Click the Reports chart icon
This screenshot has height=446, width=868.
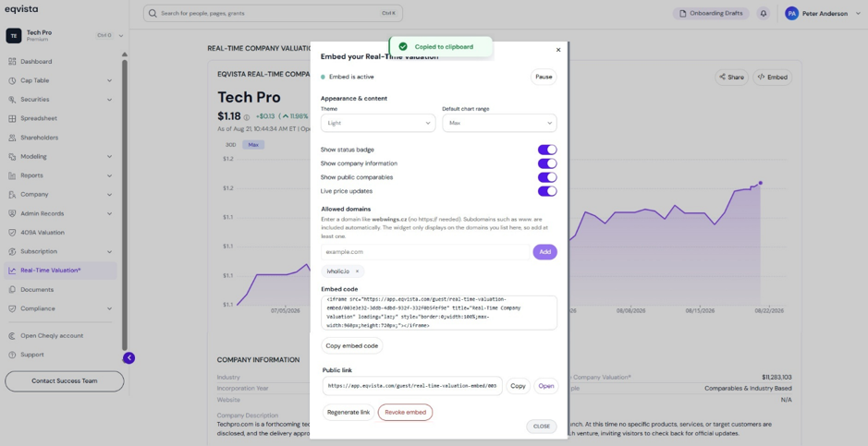tap(12, 175)
